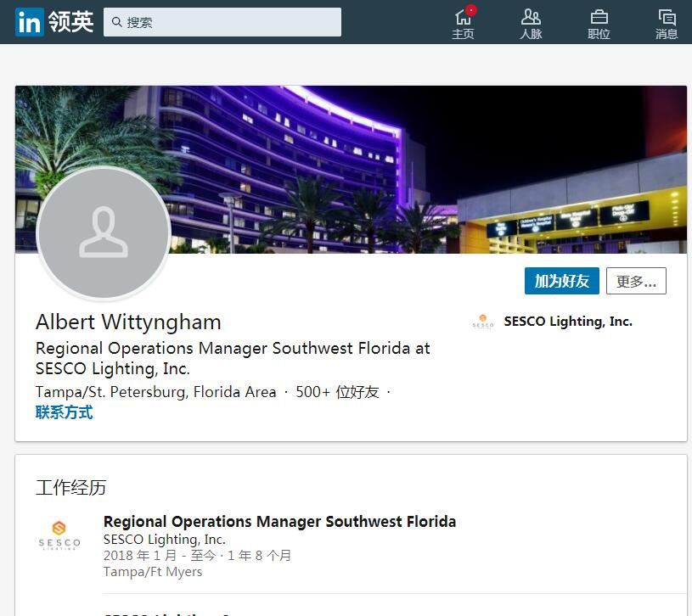Open SESCO Lighting, Inc. link in profile card
The image size is (692, 616).
pyautogui.click(x=567, y=322)
